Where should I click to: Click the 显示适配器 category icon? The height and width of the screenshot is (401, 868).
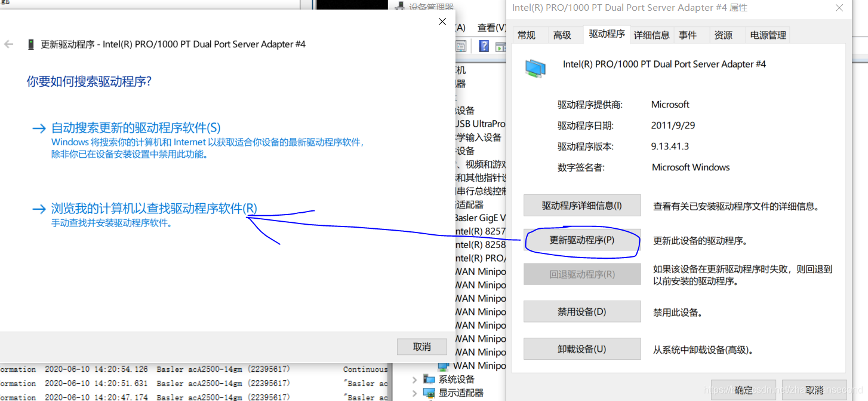(x=429, y=393)
